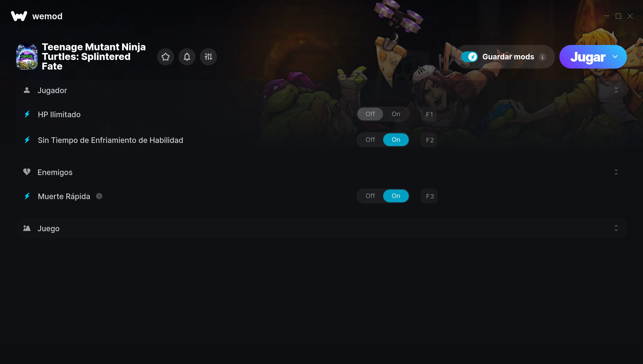Click the lightning icon beside HP Ilimitado

click(x=27, y=114)
